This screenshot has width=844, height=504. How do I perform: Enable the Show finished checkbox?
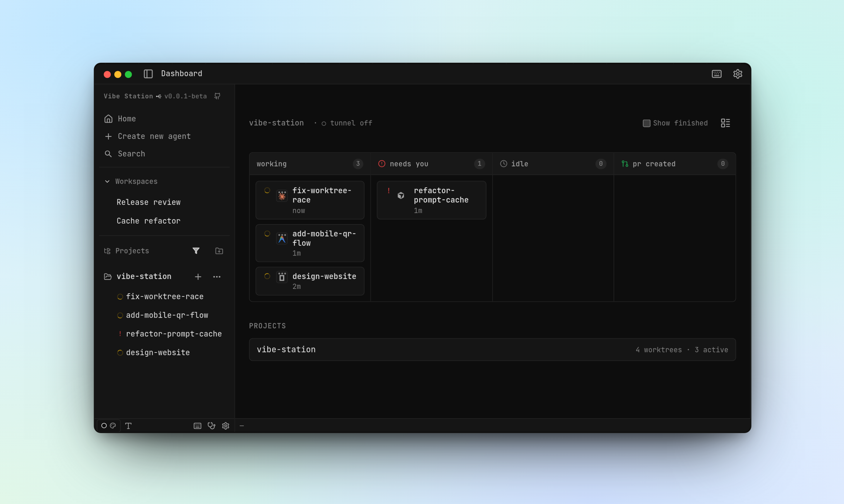click(647, 123)
